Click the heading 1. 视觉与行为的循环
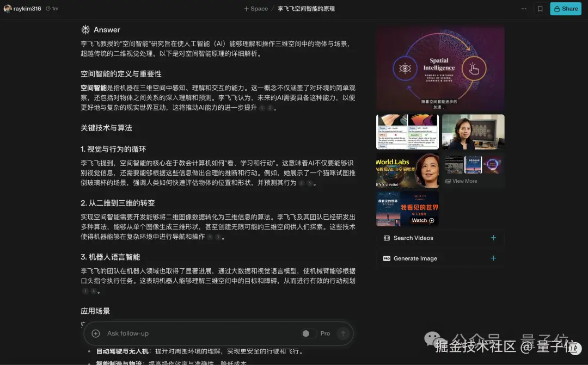 [113, 149]
